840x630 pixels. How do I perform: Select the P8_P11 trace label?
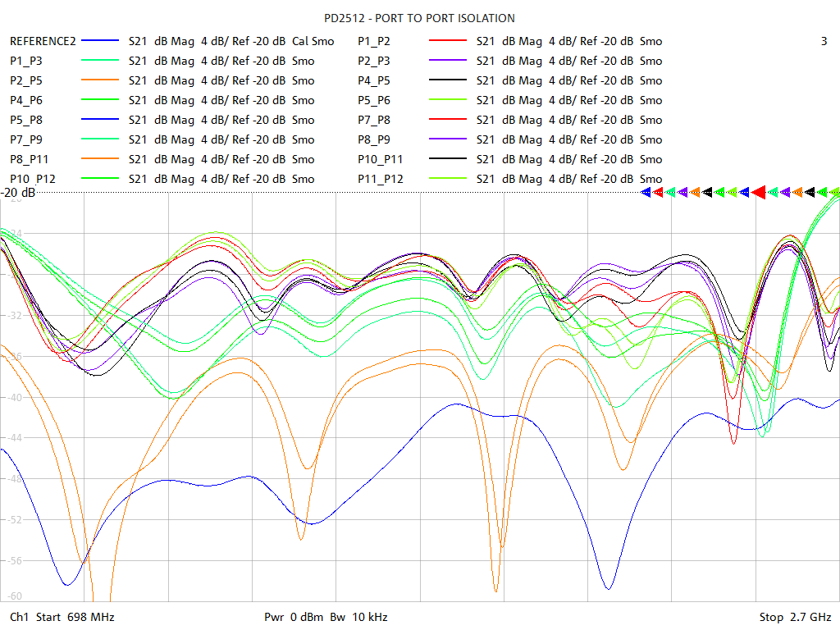tap(29, 160)
